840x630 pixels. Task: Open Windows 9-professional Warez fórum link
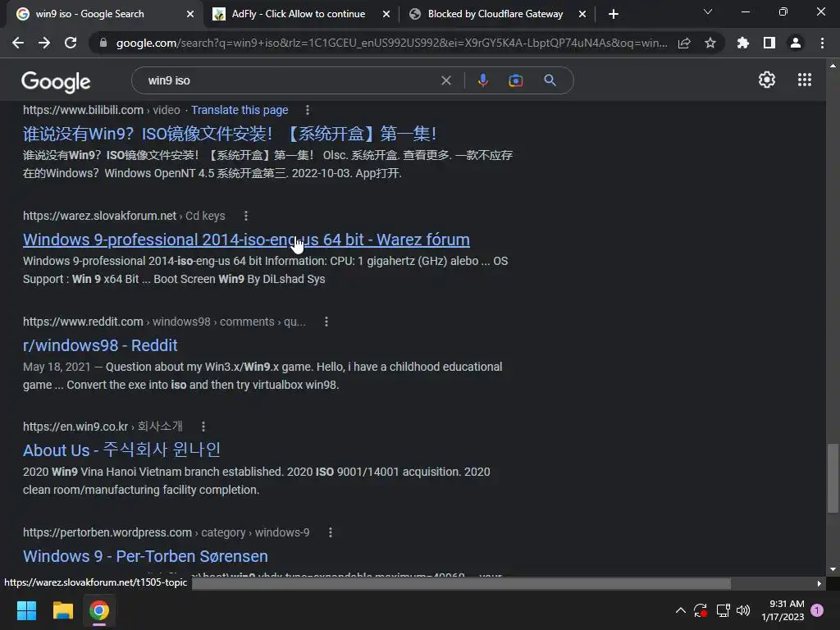coord(246,240)
